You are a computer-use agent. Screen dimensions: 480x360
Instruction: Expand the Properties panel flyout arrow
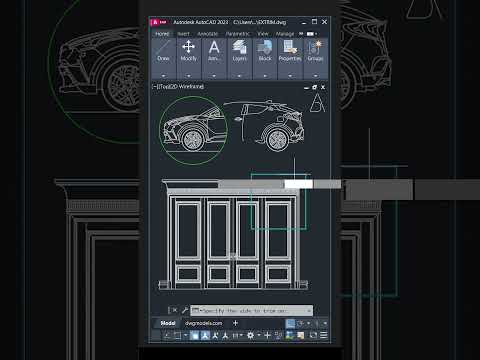[x=290, y=76]
